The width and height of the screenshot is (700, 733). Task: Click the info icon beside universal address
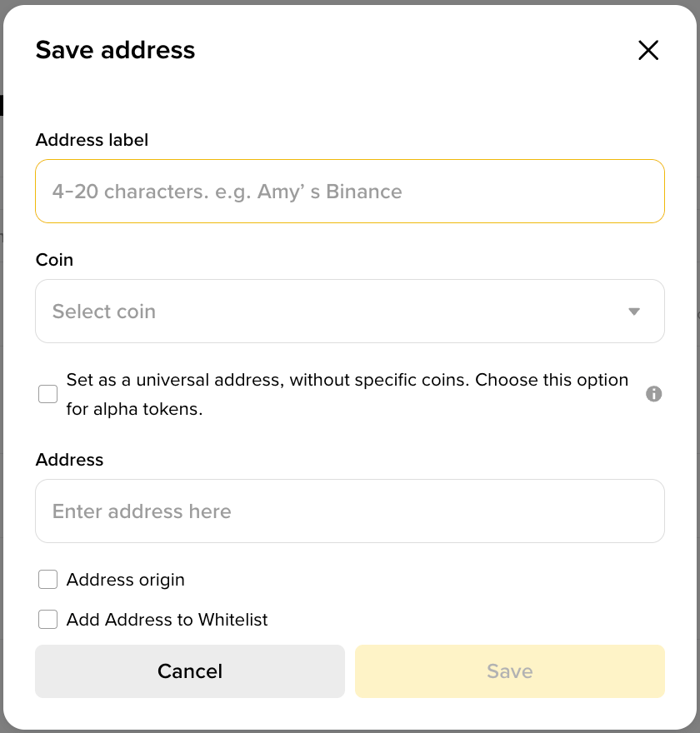654,394
